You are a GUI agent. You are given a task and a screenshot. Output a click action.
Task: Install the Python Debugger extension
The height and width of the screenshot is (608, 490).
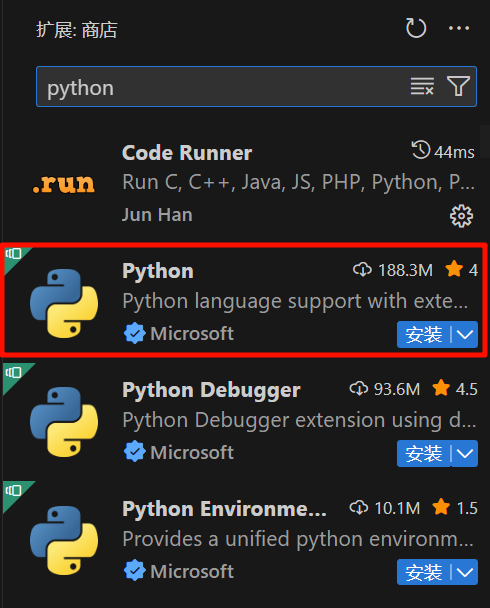[423, 453]
